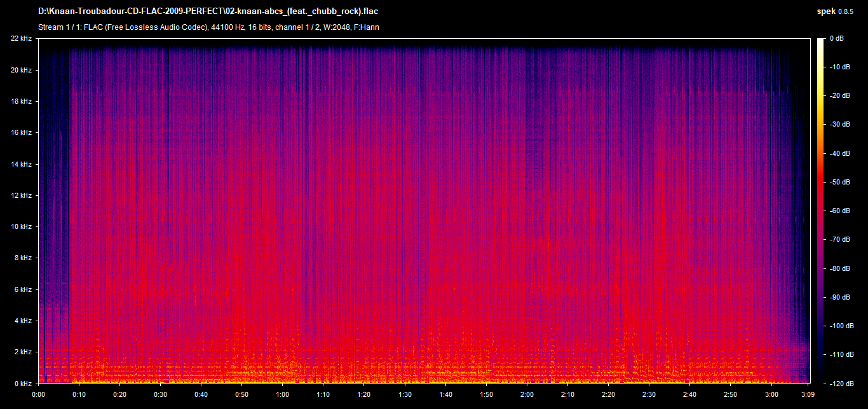Click the 4 kHz frequency label
The image size is (868, 409).
click(x=22, y=321)
